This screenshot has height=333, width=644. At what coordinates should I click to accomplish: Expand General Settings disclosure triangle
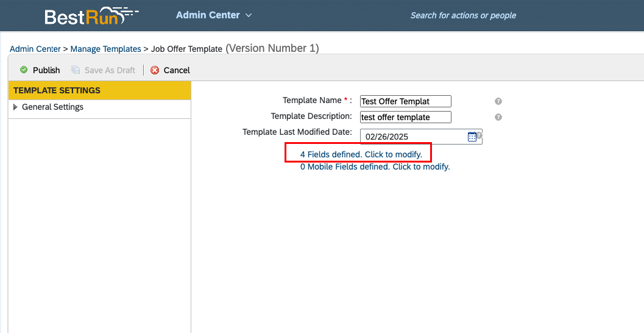coord(16,107)
